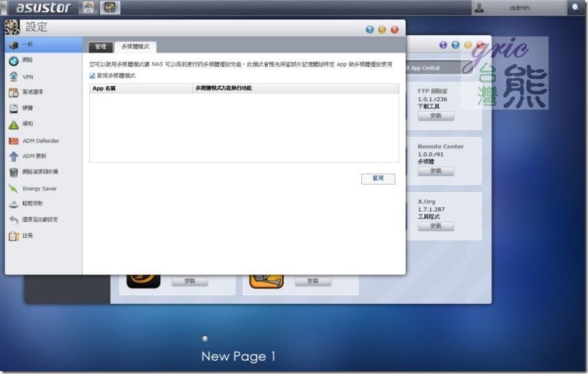This screenshot has height=374, width=588.
Task: Select the App Central tab in background window
Action: pyautogui.click(x=425, y=68)
